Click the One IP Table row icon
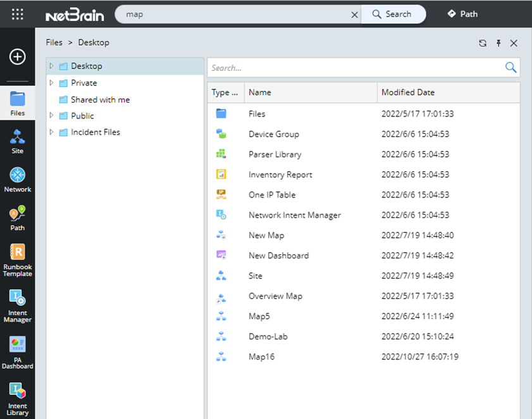Viewport: 532px width, 419px height. click(x=221, y=194)
